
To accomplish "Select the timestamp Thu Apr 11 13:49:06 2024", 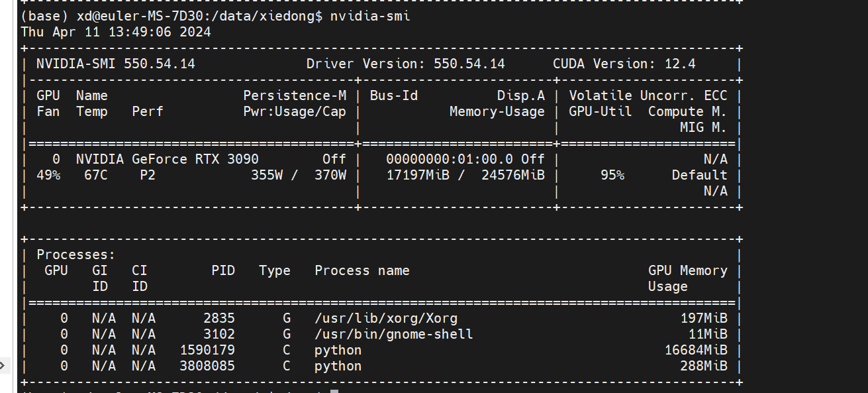I will pos(116,32).
